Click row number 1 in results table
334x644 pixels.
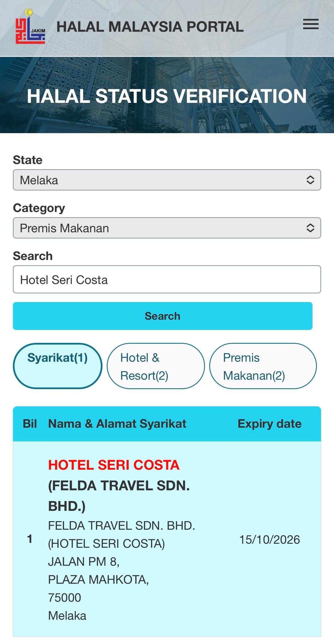(x=29, y=539)
